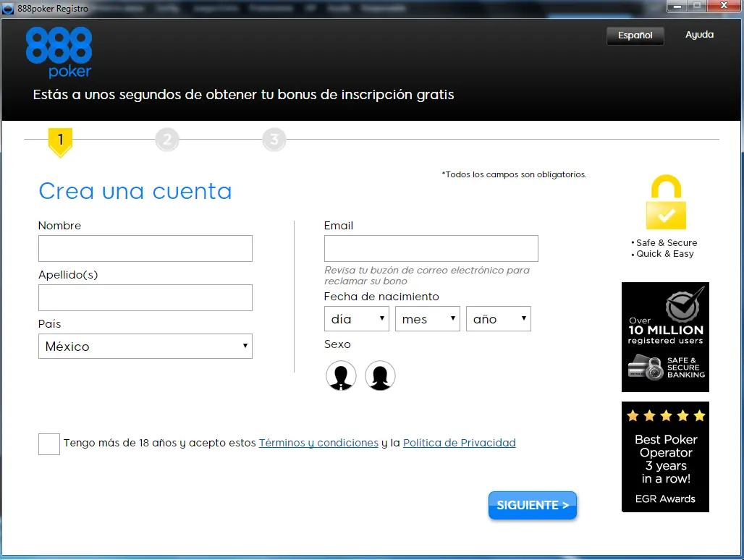Open the mes birth date dropdown
744x560 pixels.
click(428, 318)
